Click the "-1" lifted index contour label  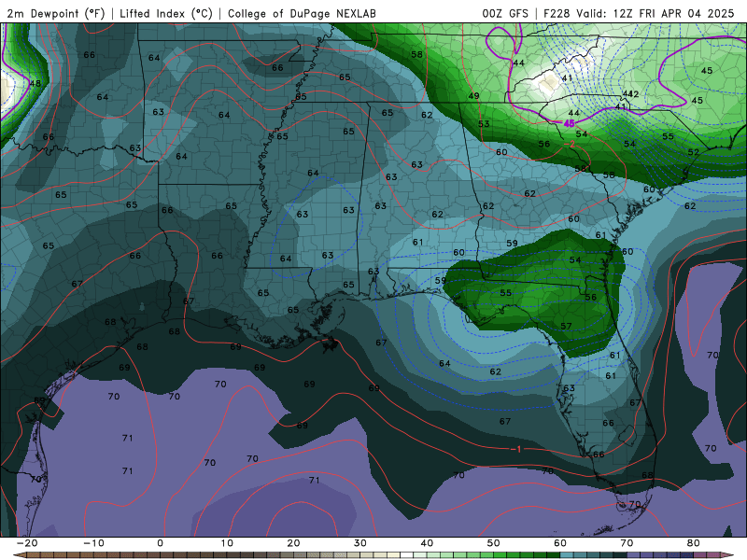(x=515, y=450)
